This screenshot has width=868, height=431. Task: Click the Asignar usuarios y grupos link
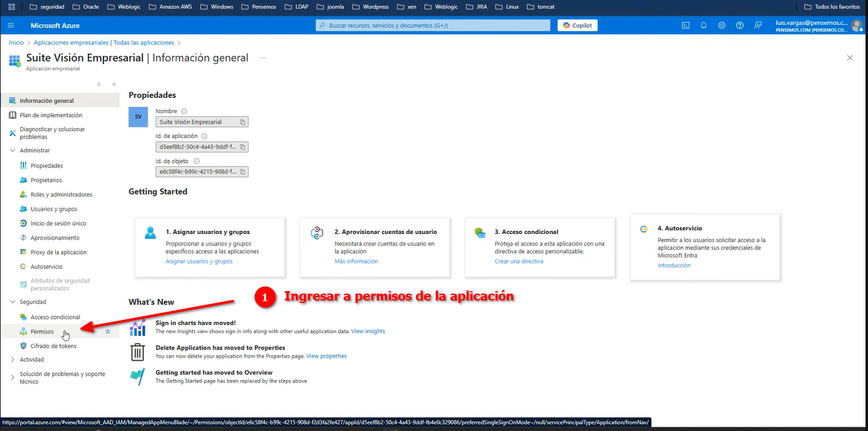coord(199,261)
